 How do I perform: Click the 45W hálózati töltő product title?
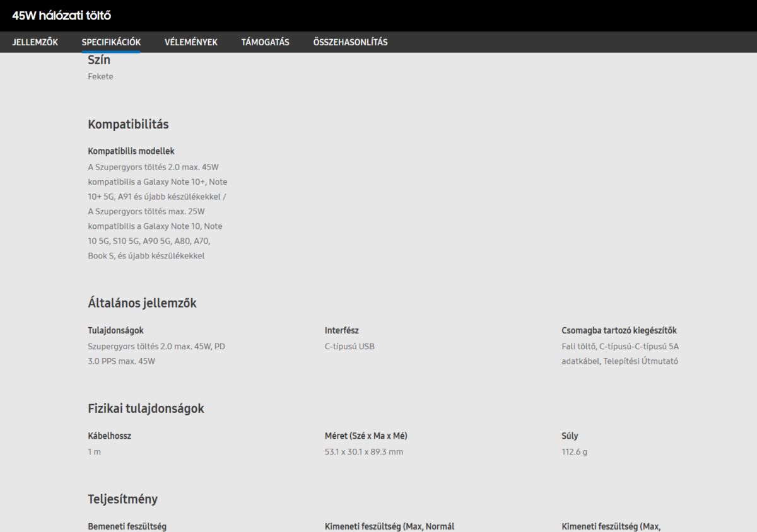[62, 15]
